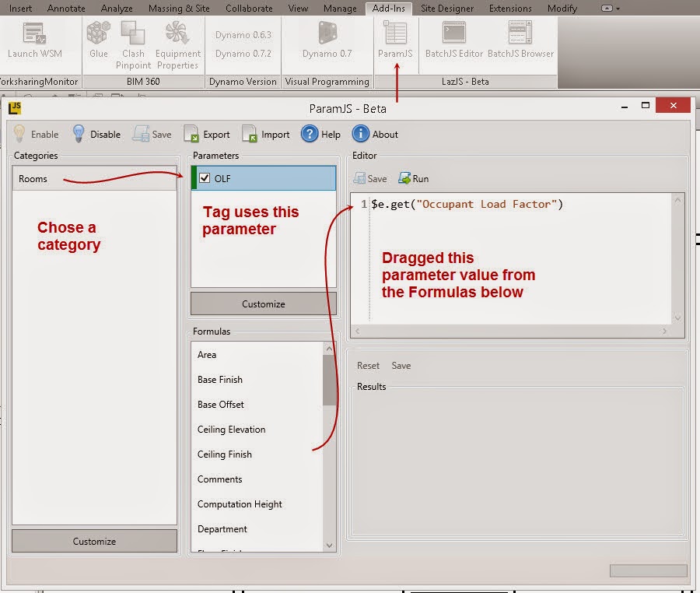Switch to the Insert ribbon tab
This screenshot has height=593, width=700.
(x=20, y=8)
